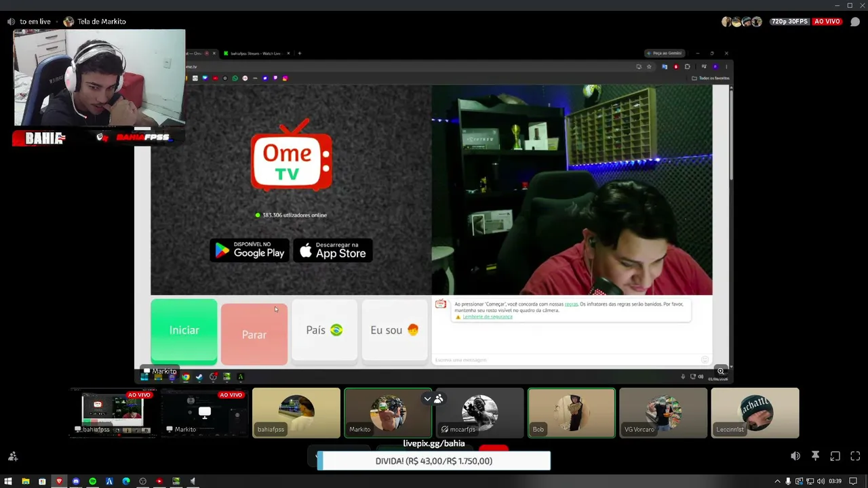The width and height of the screenshot is (868, 488).
Task: Open the participants icon above the tiles
Action: coord(439,399)
